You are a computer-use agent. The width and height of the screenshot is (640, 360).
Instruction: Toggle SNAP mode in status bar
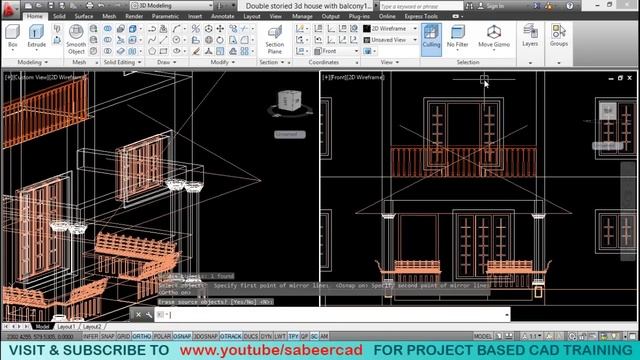coord(108,336)
